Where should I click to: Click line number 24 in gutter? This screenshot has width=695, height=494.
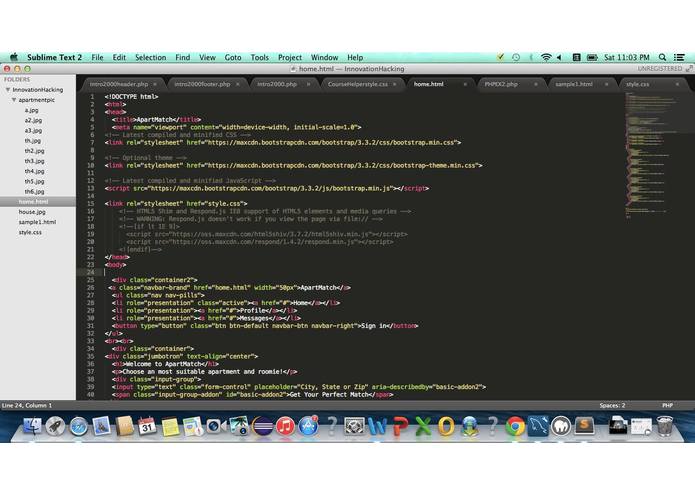click(x=91, y=272)
